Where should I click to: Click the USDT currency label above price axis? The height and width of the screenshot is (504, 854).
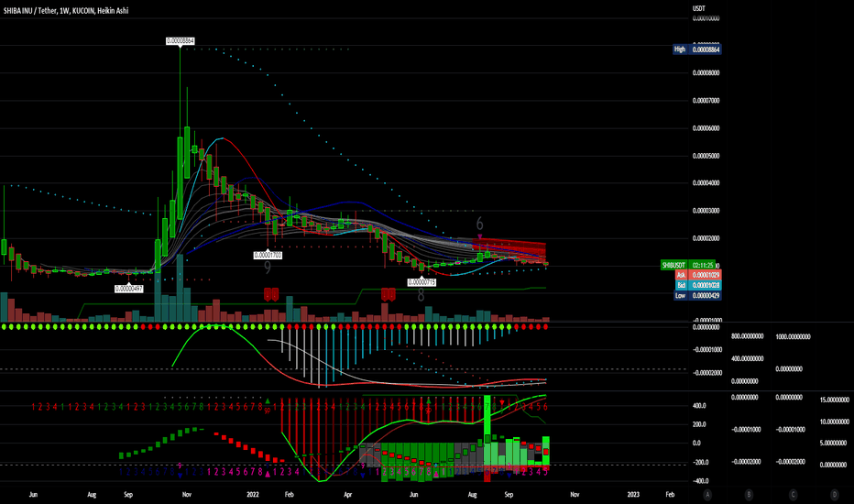(x=699, y=8)
